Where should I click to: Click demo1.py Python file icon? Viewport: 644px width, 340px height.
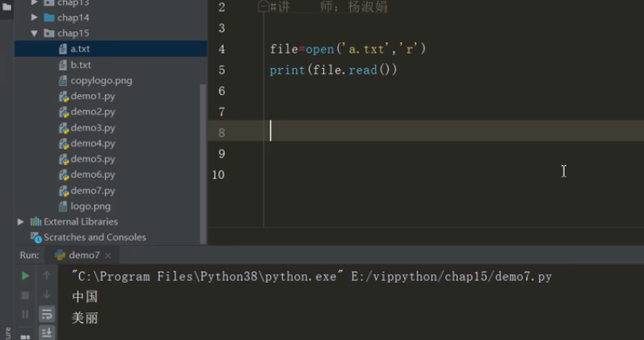(x=63, y=97)
